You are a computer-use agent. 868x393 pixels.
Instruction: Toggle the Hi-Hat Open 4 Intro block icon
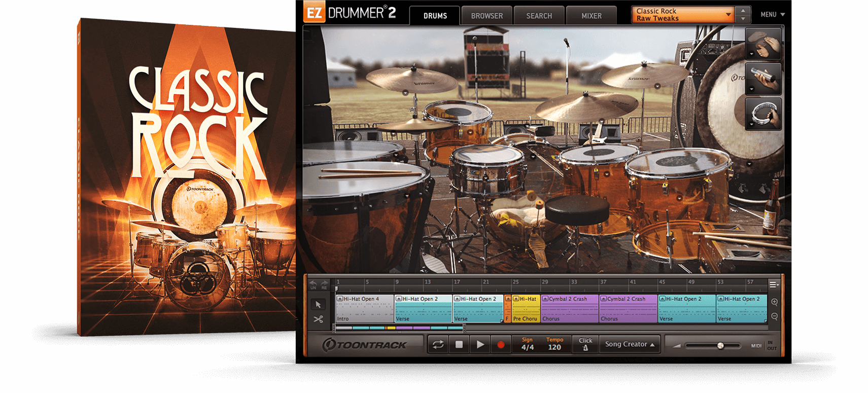340,299
